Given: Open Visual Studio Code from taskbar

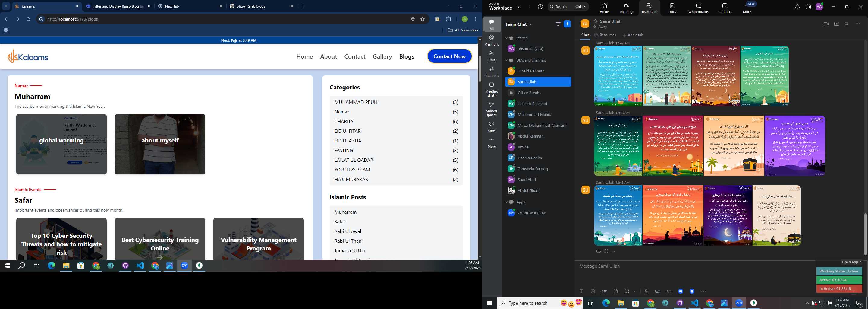Looking at the screenshot, I should pyautogui.click(x=140, y=266).
